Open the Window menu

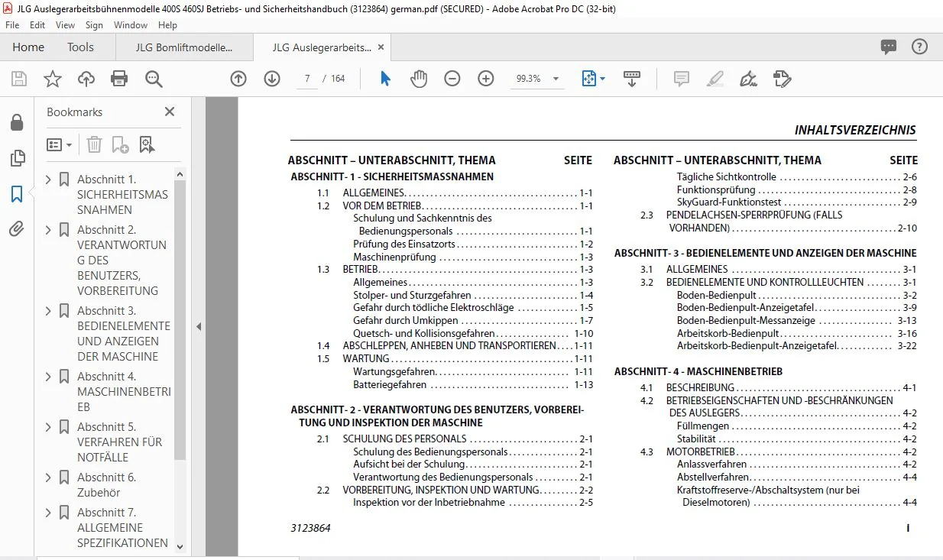point(131,25)
